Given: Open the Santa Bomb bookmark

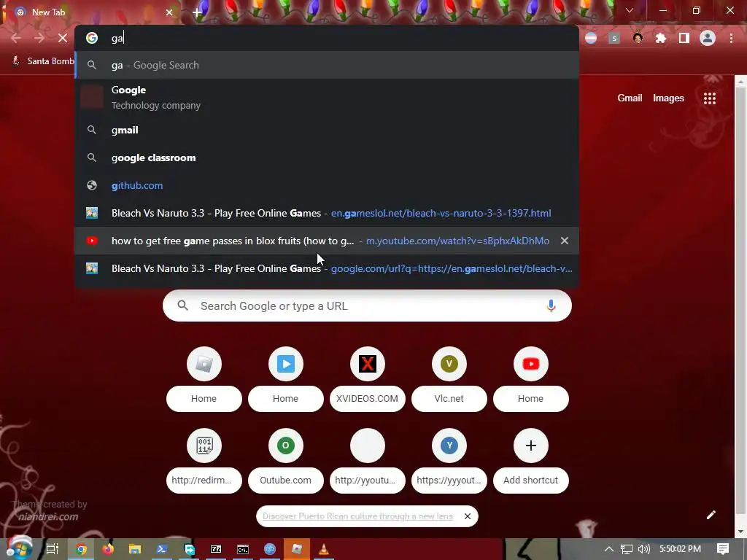Looking at the screenshot, I should point(43,61).
